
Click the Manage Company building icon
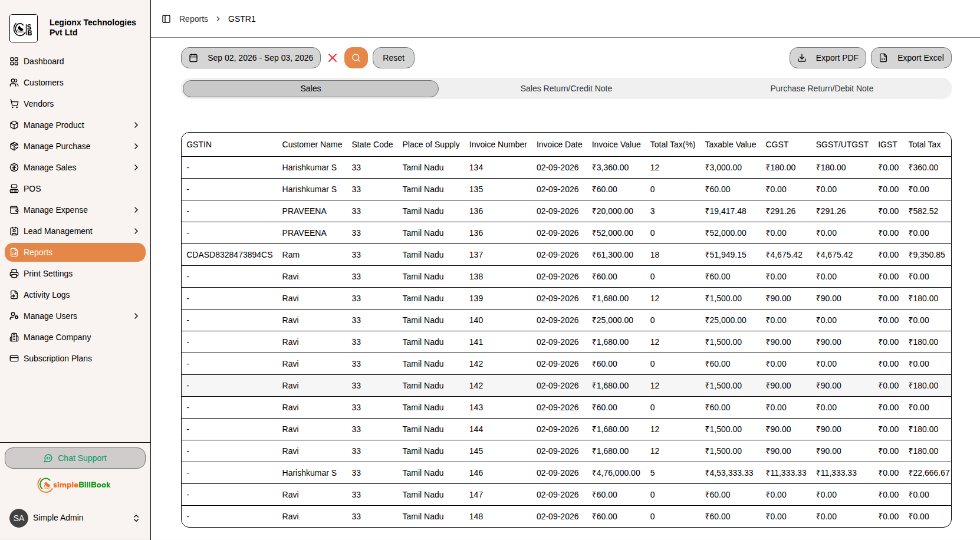(x=14, y=337)
